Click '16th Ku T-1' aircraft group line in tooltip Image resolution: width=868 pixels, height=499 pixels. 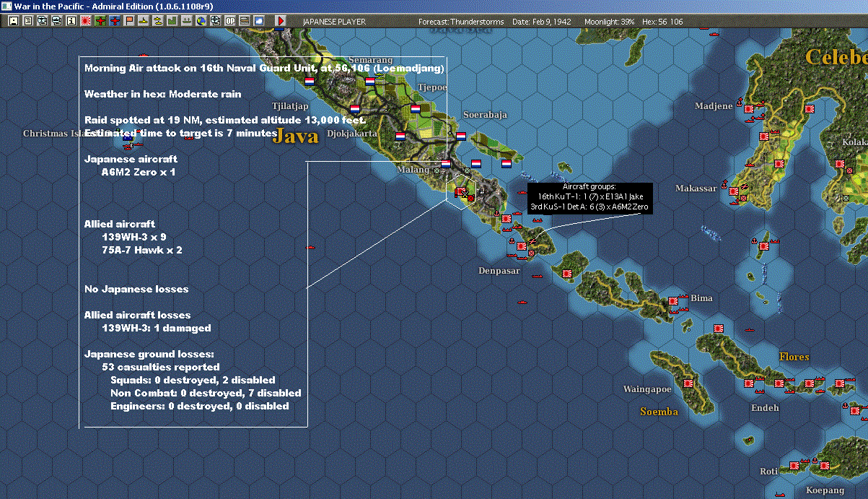[x=590, y=196]
